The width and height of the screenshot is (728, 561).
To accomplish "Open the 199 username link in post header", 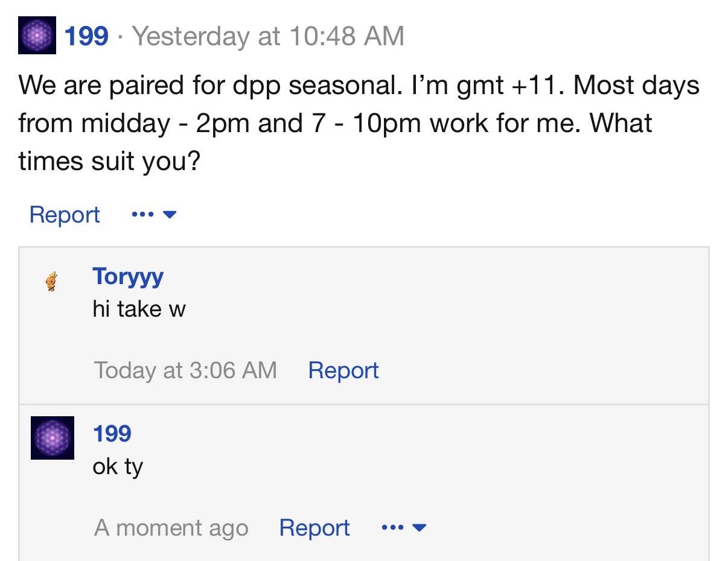I will 86,36.
